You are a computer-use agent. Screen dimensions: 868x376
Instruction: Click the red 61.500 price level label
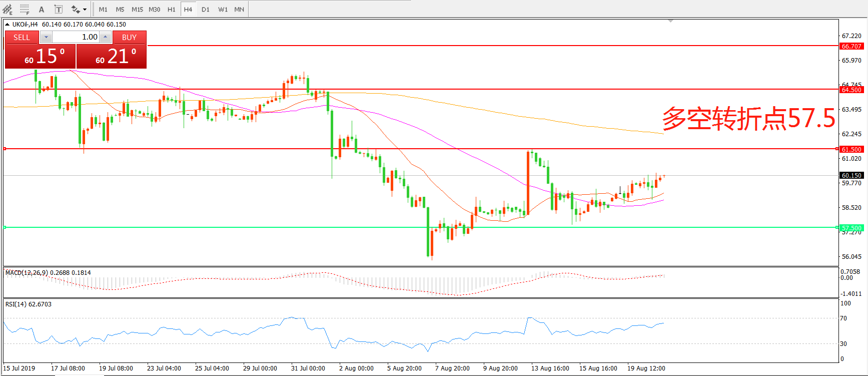pyautogui.click(x=851, y=149)
